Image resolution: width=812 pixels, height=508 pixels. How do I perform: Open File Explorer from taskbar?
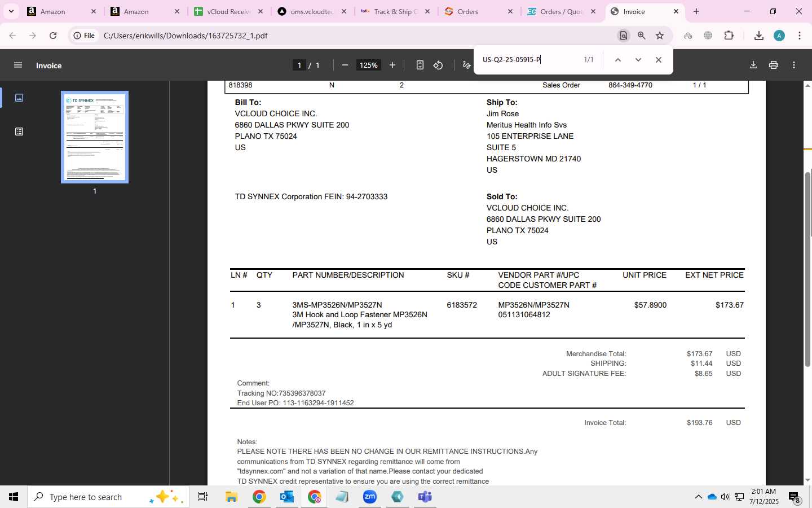[231, 497]
